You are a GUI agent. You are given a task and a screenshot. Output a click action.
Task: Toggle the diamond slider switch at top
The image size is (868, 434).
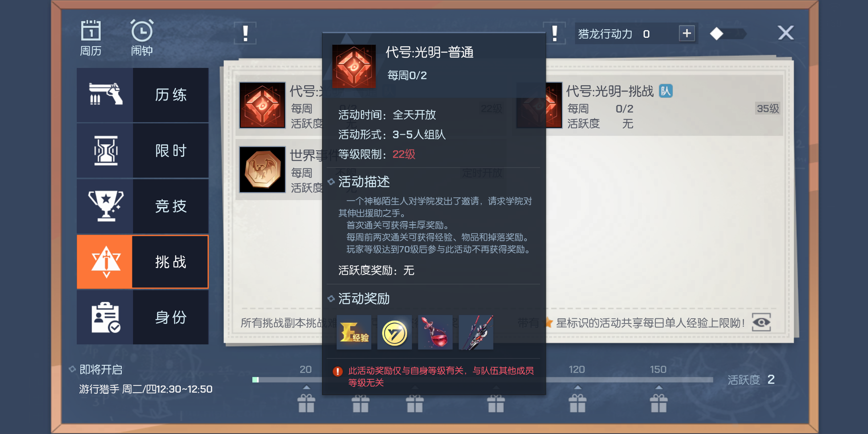pos(728,34)
